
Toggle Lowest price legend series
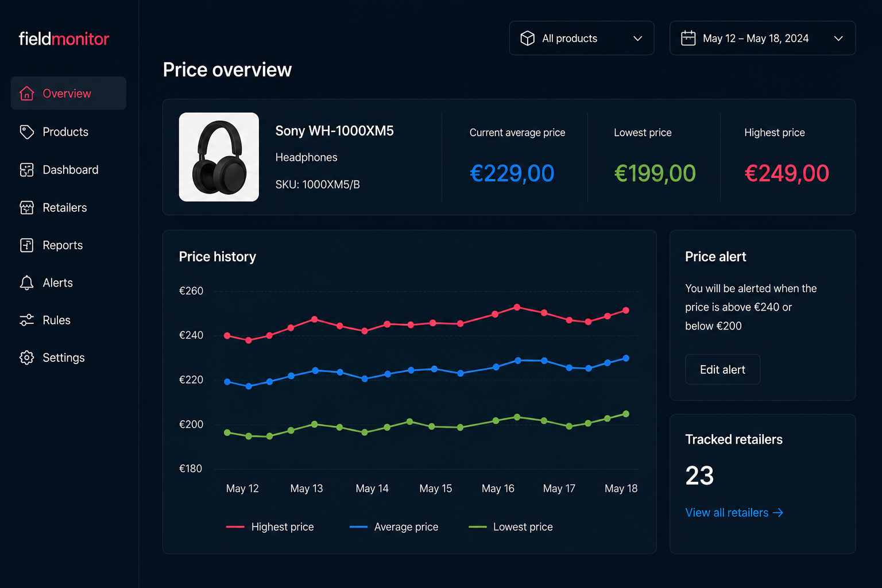(510, 527)
